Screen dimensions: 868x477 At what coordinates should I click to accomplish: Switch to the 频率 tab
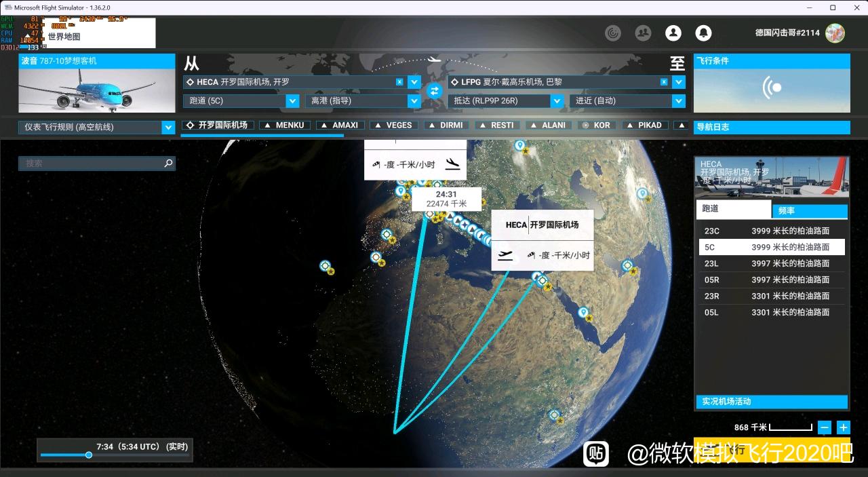click(810, 211)
